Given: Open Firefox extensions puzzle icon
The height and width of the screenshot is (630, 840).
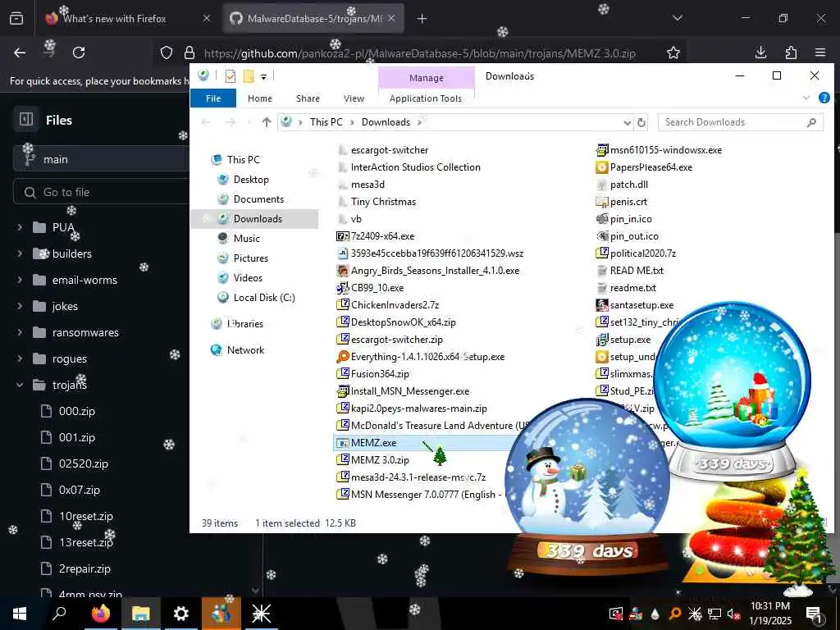Looking at the screenshot, I should click(791, 52).
